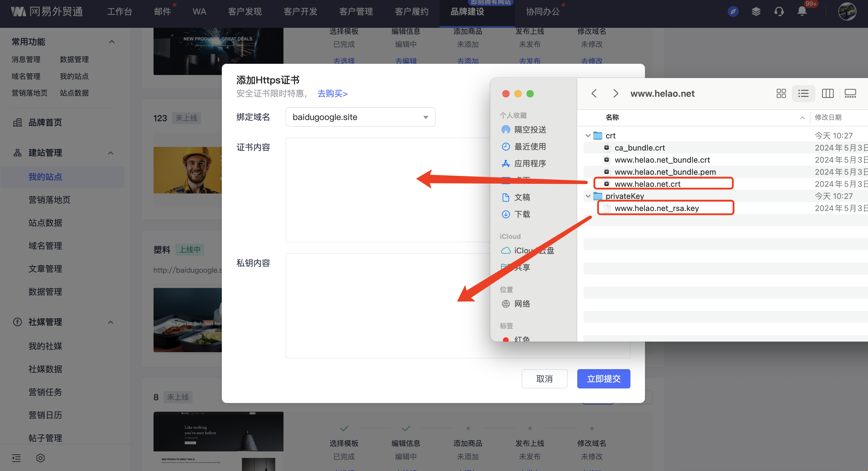Collapse the crt folder in Finder
Viewport: 868px width, 471px height.
588,135
